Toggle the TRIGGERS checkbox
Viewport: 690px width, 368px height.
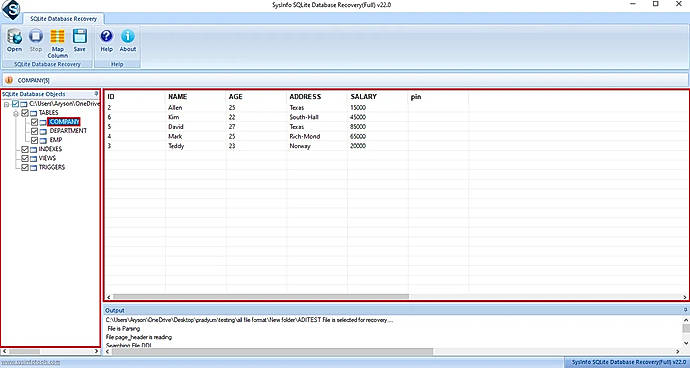point(25,168)
